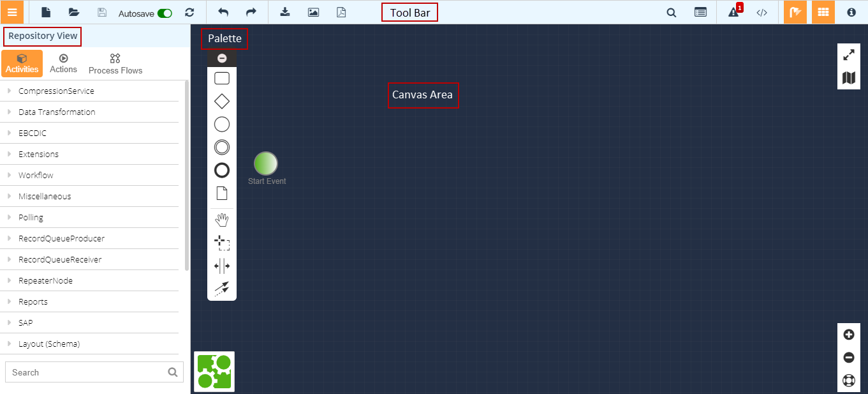Expand the SAP category
Screen dimensions: 868x394
click(x=26, y=322)
